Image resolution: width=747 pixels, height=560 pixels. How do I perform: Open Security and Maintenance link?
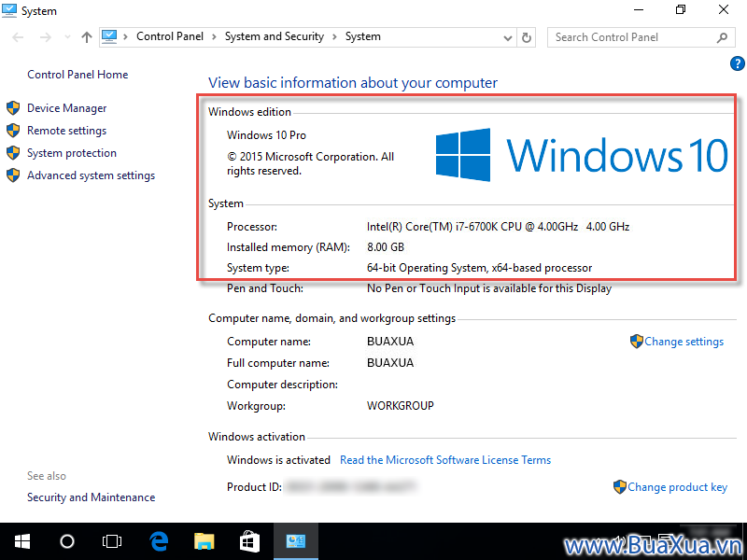click(x=91, y=497)
